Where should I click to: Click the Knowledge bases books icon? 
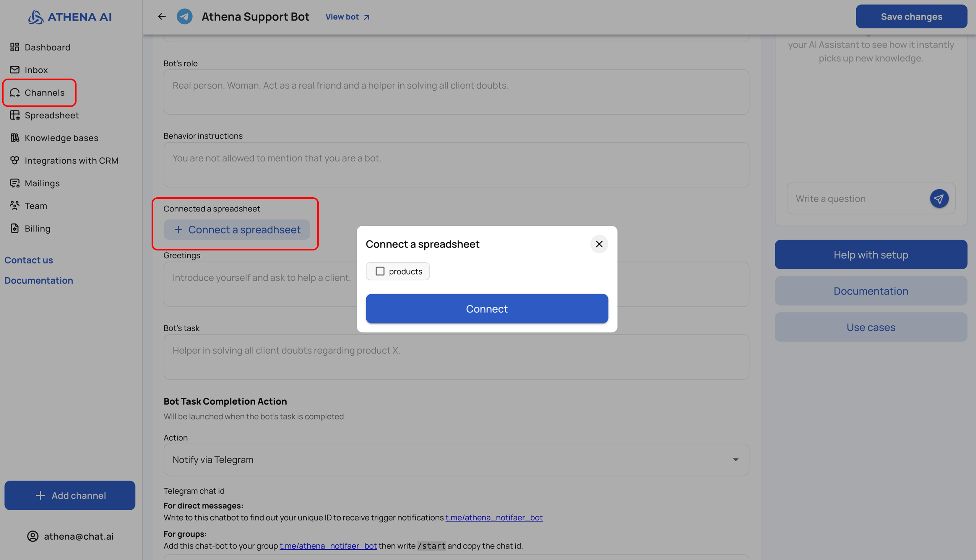click(14, 138)
